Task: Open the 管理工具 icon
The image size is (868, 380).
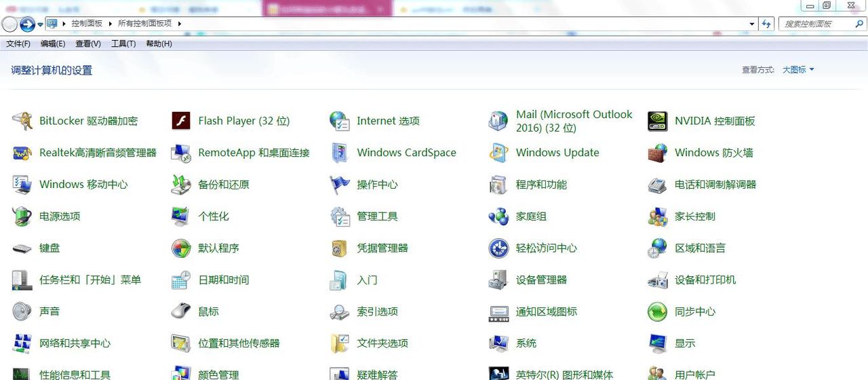Action: [340, 216]
